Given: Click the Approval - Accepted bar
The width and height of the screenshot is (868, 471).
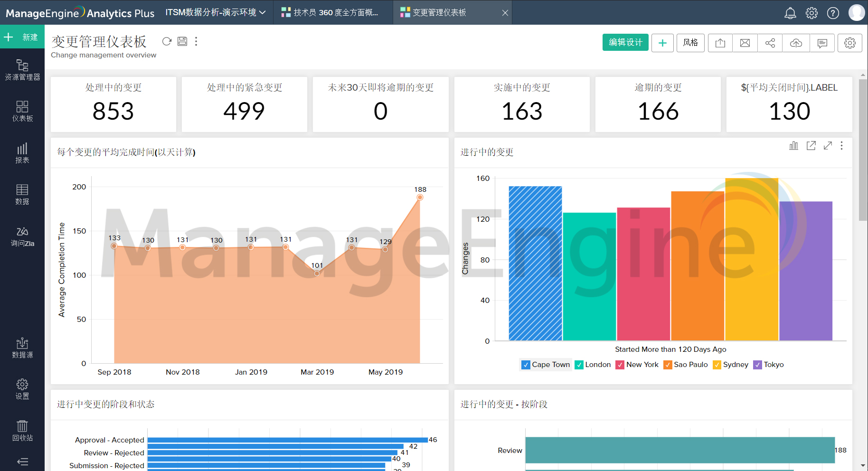Looking at the screenshot, I should [x=288, y=440].
